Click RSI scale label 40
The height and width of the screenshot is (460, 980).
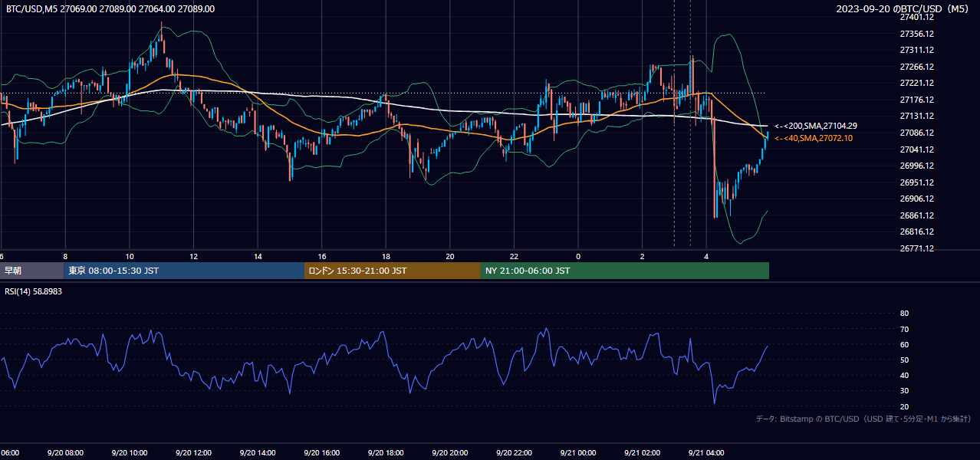pyautogui.click(x=904, y=375)
